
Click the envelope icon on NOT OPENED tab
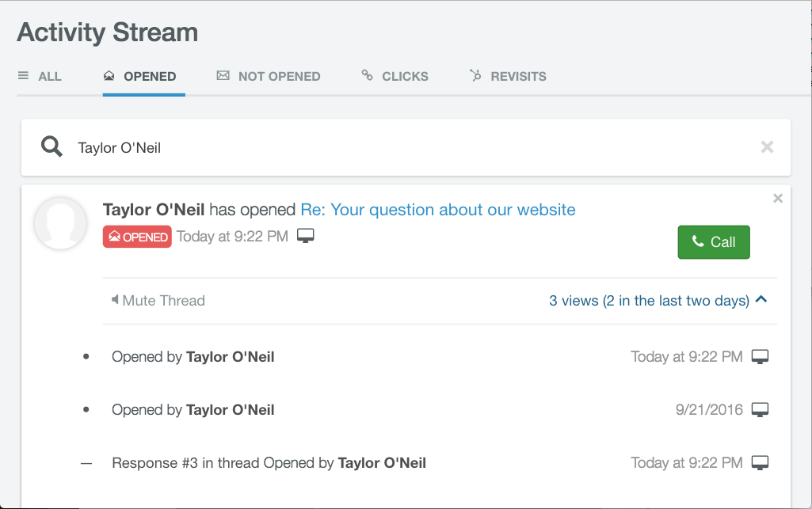click(222, 75)
